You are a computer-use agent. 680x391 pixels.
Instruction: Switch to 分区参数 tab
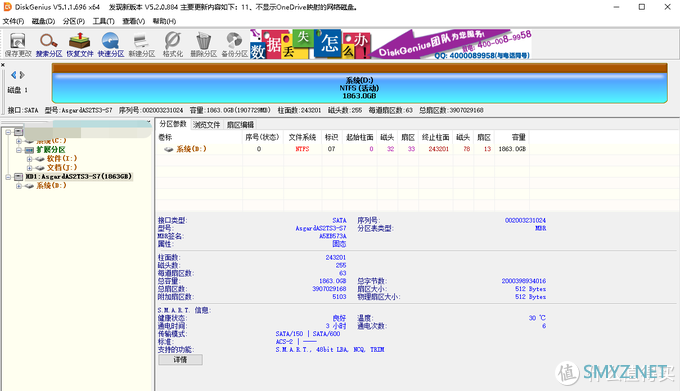tap(173, 124)
